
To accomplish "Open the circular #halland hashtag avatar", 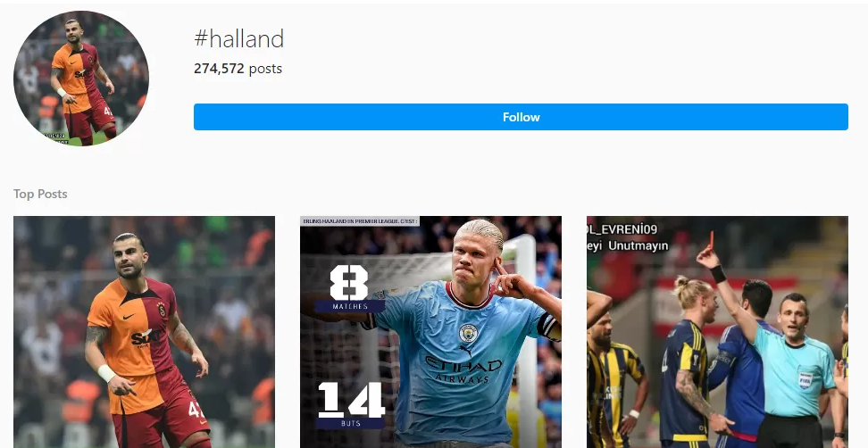I will pyautogui.click(x=81, y=79).
